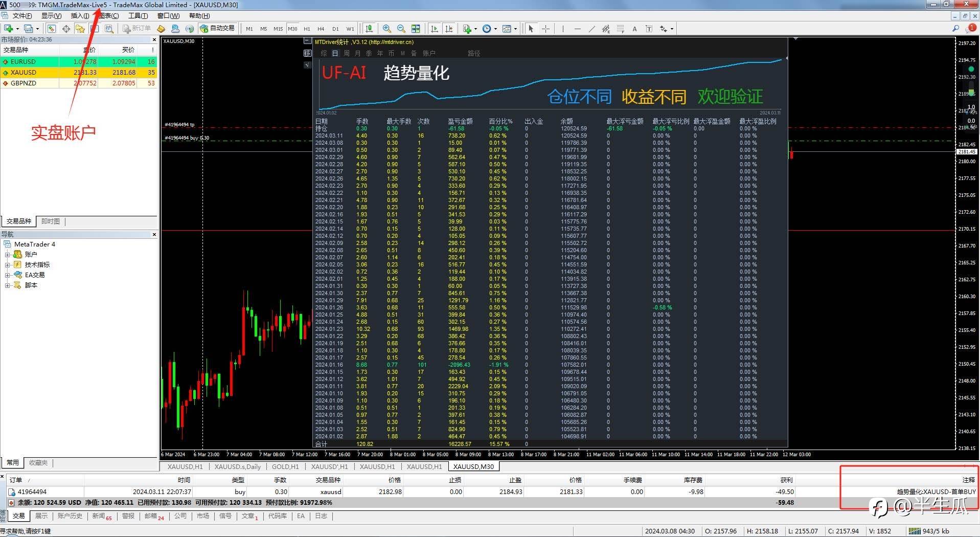This screenshot has height=537, width=980.
Task: Click the search magnifier icon top right
Action: point(955,29)
